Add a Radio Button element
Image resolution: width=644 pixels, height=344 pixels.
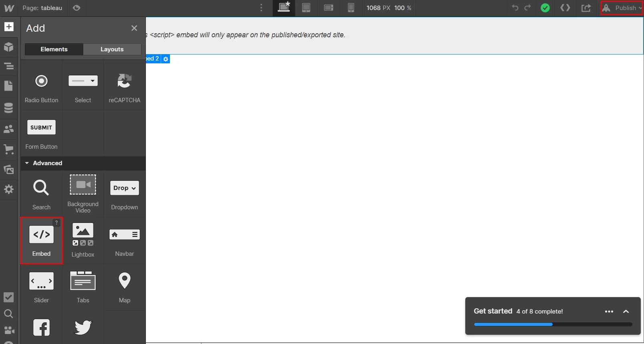point(41,87)
